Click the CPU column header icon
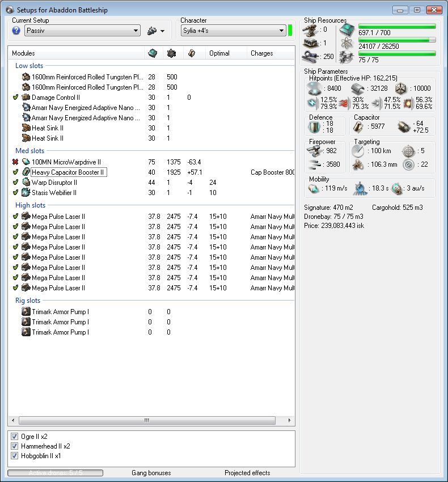 pos(153,53)
